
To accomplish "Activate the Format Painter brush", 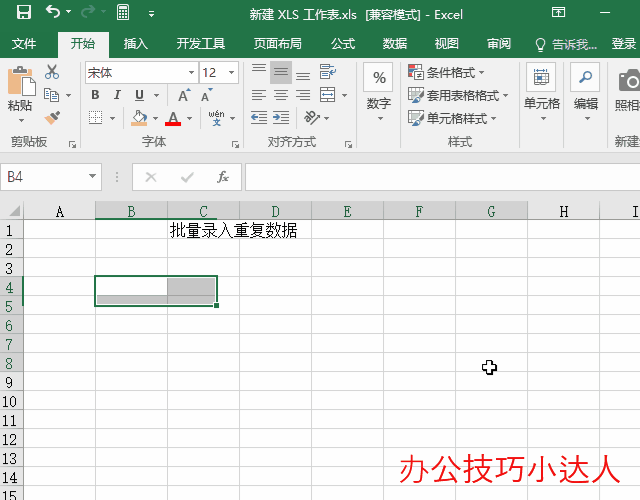I will click(52, 118).
